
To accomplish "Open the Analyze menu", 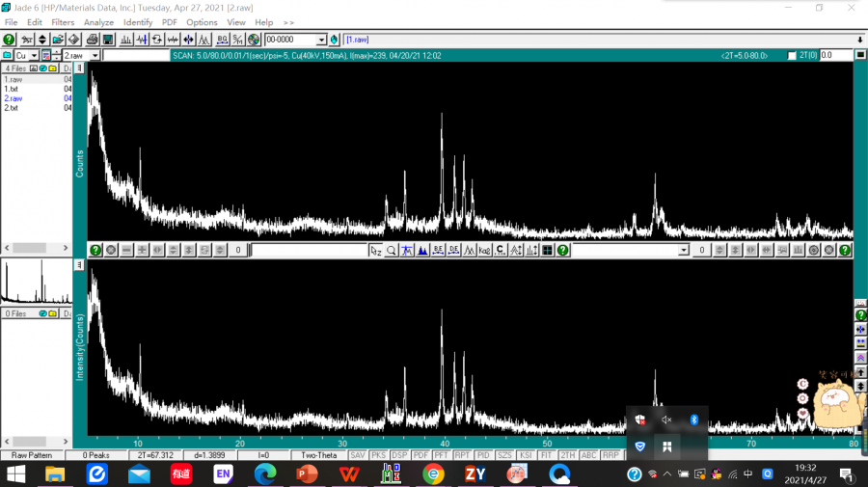I will coord(98,22).
